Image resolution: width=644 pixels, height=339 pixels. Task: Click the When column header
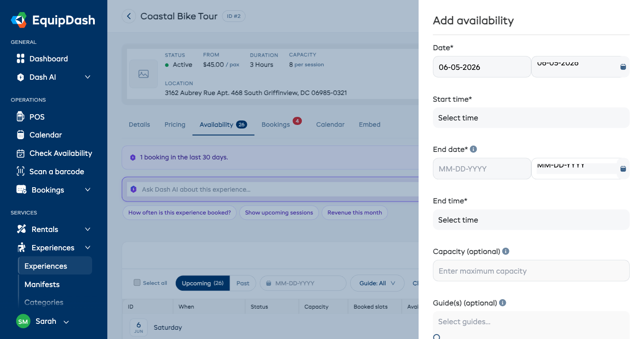[186, 307]
